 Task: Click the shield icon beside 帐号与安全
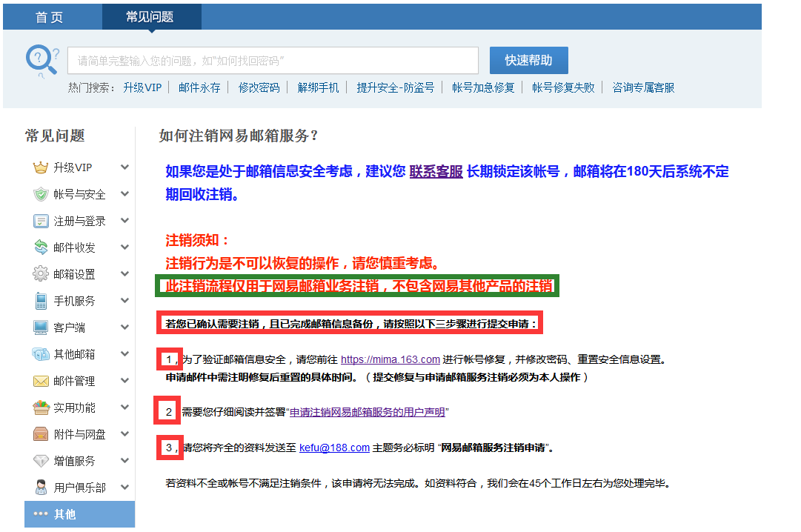[40, 194]
